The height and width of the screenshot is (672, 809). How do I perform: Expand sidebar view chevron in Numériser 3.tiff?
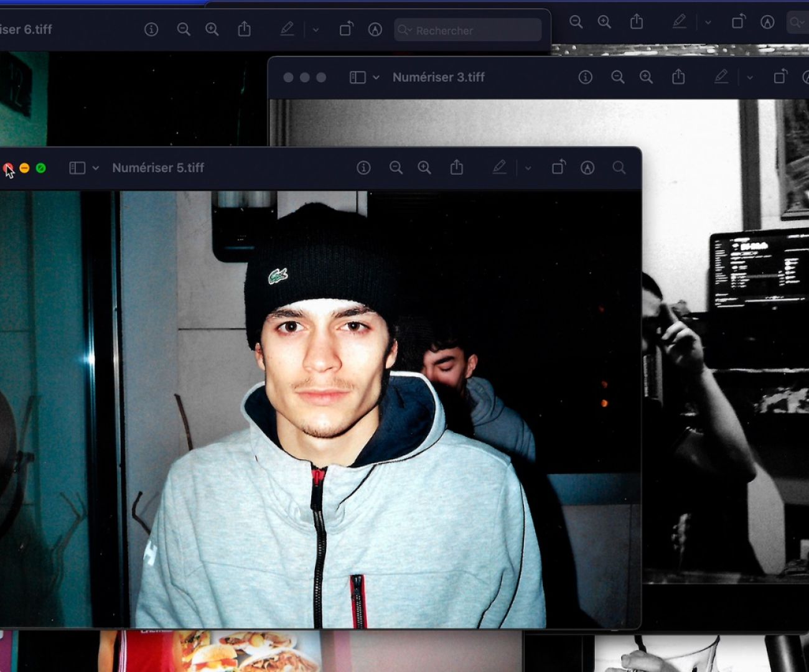[376, 78]
